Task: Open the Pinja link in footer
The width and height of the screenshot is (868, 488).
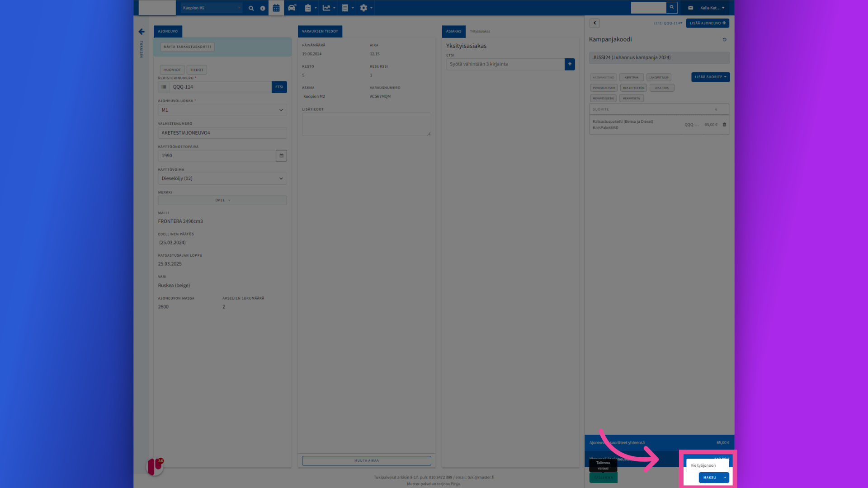Action: click(x=455, y=484)
